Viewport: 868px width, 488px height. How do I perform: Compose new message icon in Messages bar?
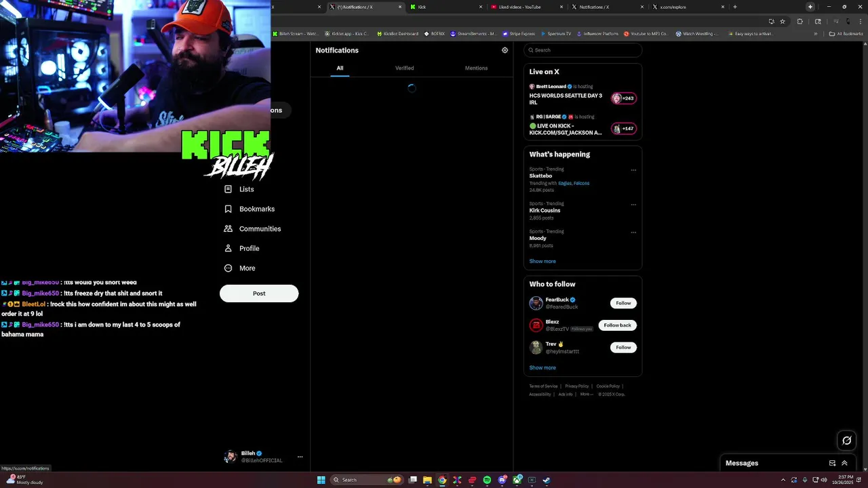click(x=832, y=463)
